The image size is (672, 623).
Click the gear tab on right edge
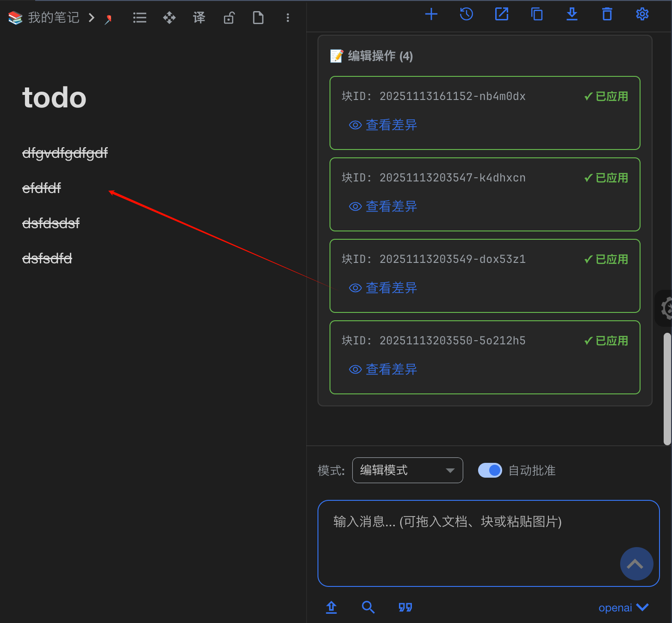click(665, 308)
